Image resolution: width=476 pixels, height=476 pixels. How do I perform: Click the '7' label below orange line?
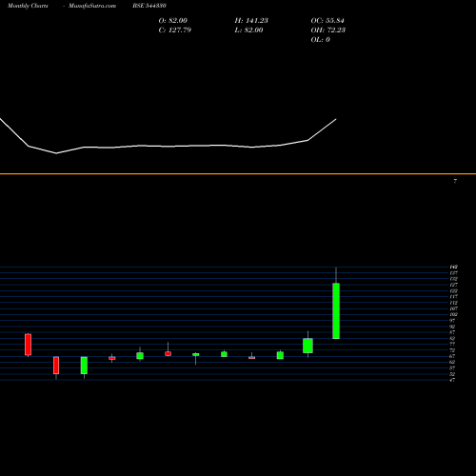click(x=455, y=181)
